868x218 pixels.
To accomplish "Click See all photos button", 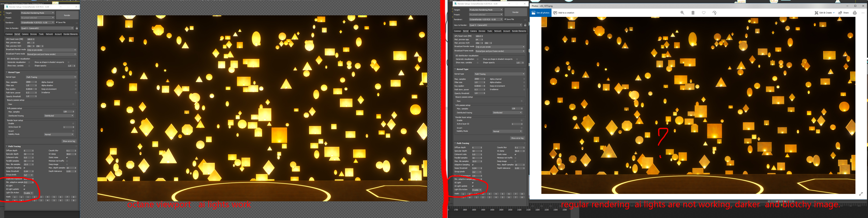I will click(x=541, y=13).
